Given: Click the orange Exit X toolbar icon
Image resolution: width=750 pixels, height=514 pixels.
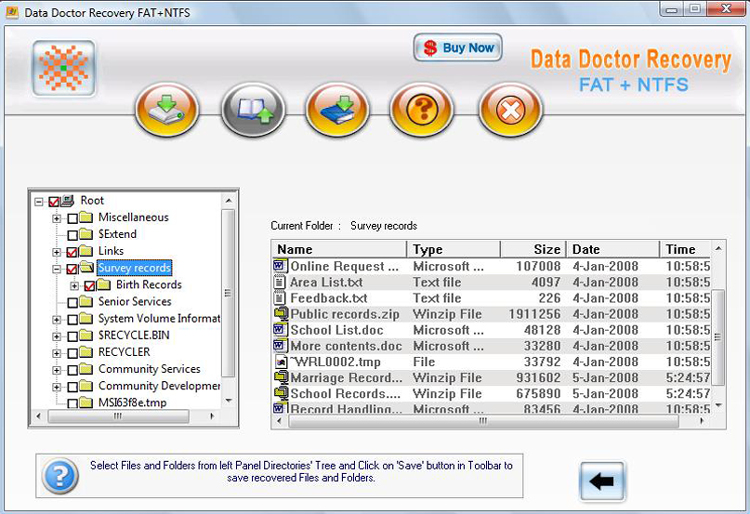Looking at the screenshot, I should 510,110.
